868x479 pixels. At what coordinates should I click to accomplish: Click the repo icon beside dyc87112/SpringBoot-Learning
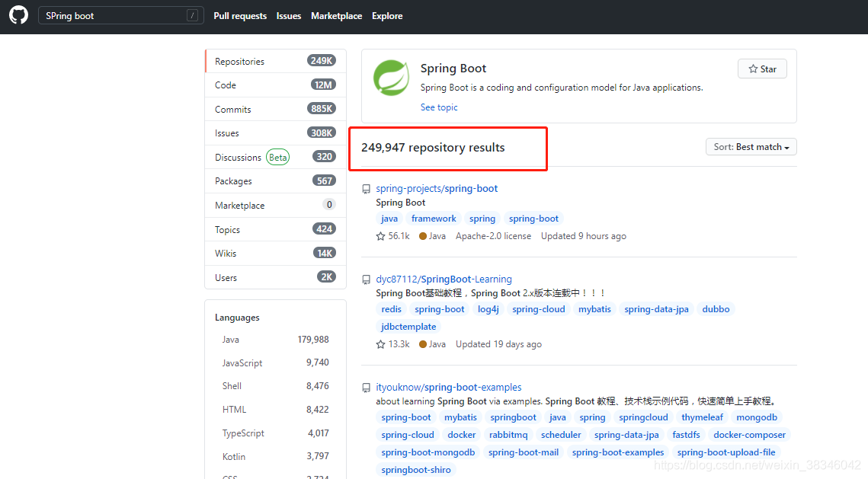[x=366, y=280]
